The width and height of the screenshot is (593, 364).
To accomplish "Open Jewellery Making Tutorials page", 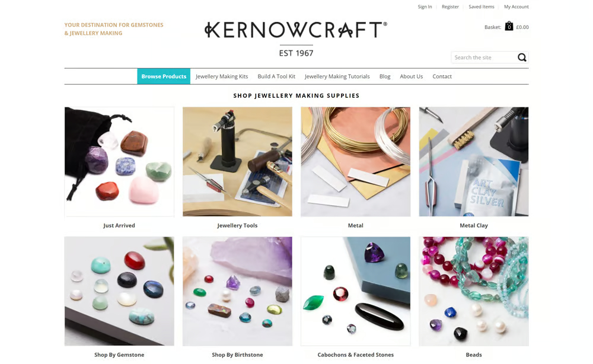I will [x=337, y=76].
